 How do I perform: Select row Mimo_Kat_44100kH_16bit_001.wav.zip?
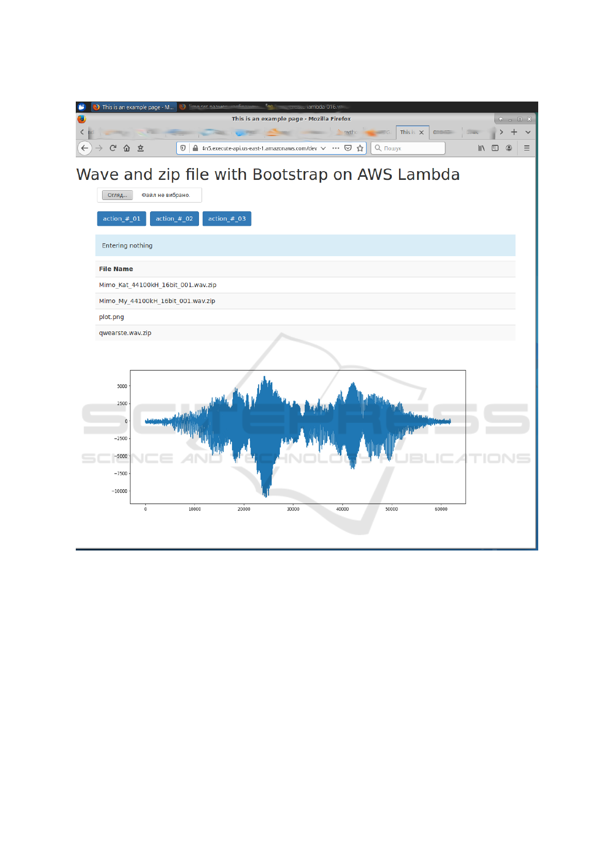point(305,285)
